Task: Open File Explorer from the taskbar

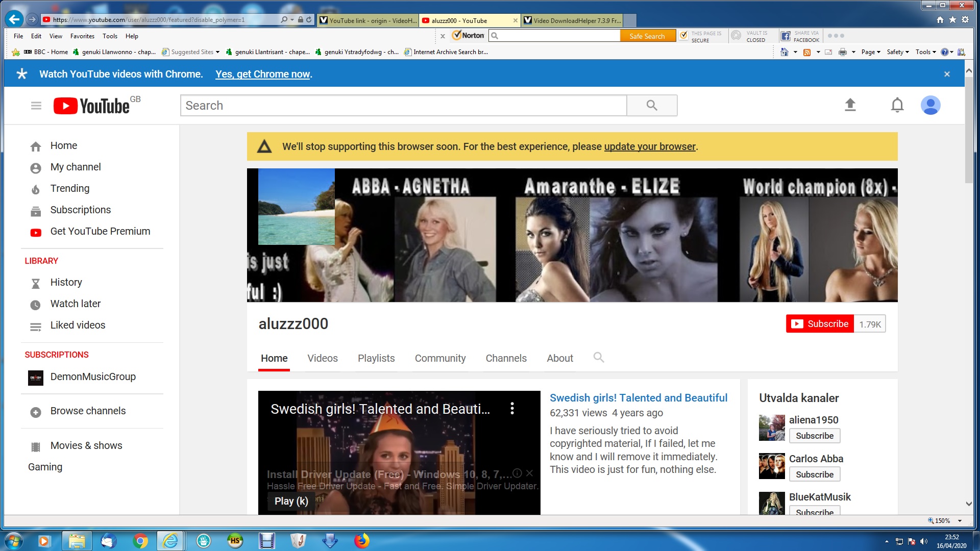Action: click(77, 541)
